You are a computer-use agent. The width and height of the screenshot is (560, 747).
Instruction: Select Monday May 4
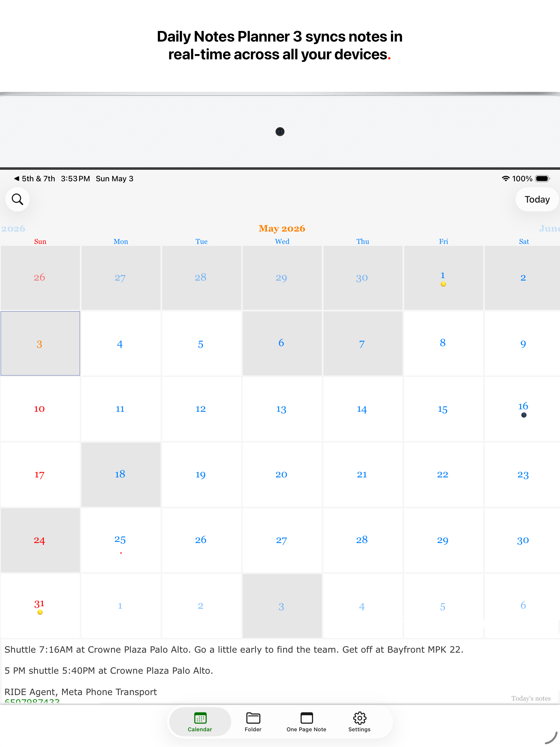point(121,343)
